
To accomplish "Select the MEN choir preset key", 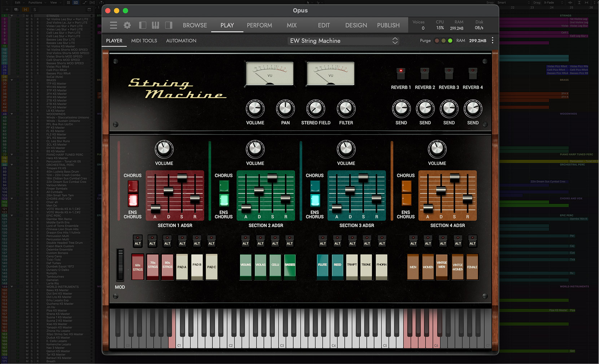I will (413, 267).
